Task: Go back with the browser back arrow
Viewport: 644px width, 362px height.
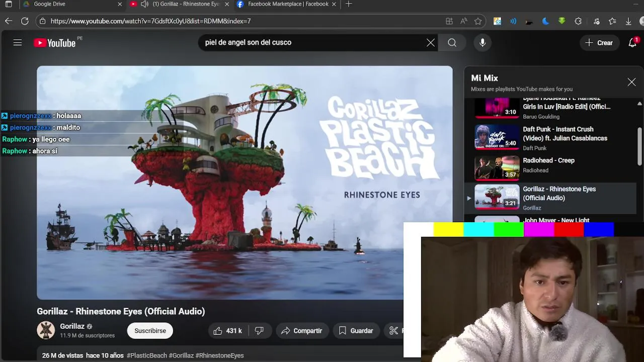Action: (x=9, y=21)
